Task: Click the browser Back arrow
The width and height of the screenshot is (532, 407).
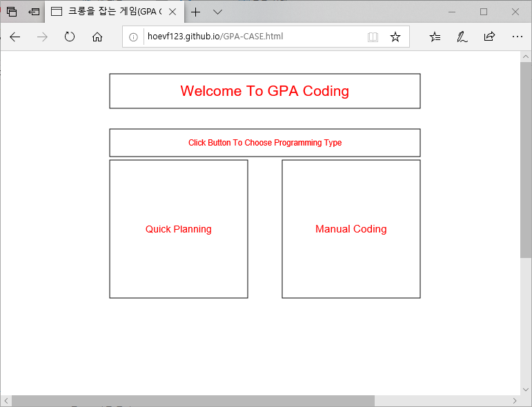Action: click(15, 37)
